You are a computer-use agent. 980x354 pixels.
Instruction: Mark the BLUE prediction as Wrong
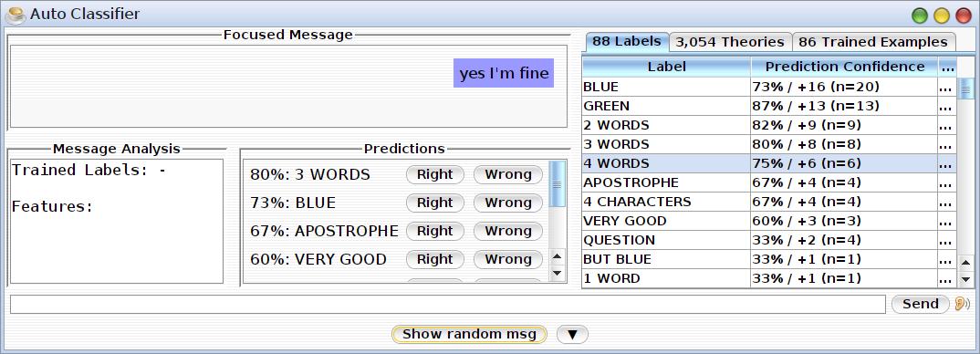507,203
